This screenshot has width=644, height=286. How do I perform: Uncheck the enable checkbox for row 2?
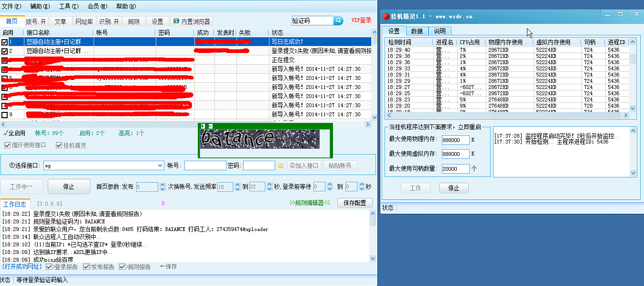[x=5, y=51]
